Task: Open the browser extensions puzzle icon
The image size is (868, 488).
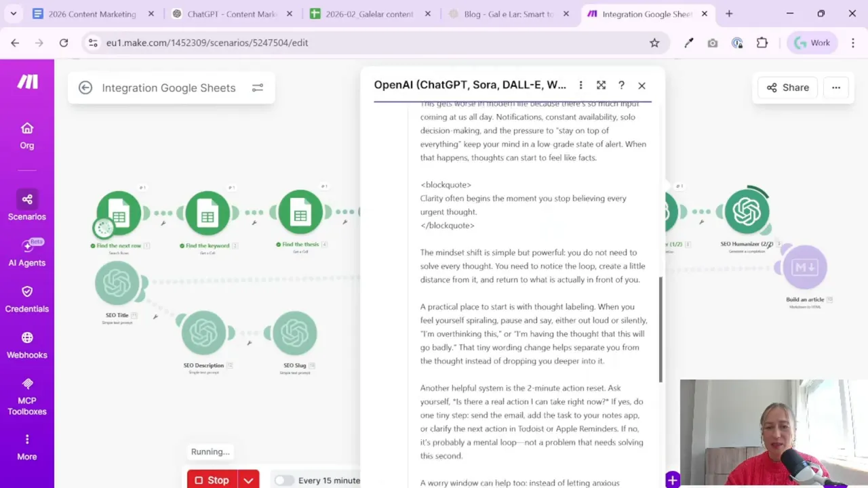Action: tap(762, 43)
